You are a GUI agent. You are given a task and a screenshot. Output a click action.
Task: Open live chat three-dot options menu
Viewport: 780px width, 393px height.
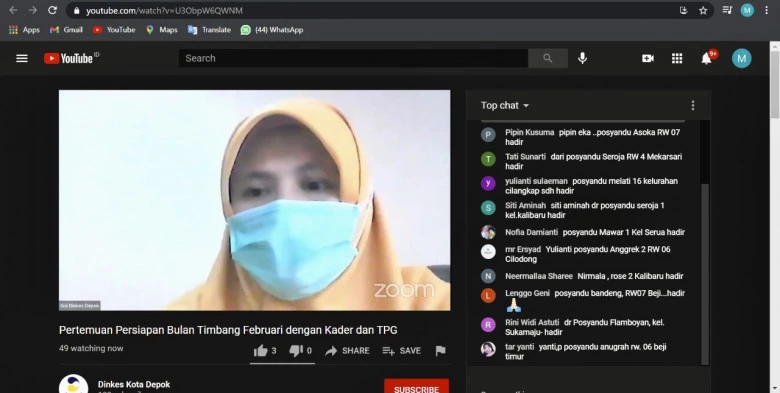point(692,105)
